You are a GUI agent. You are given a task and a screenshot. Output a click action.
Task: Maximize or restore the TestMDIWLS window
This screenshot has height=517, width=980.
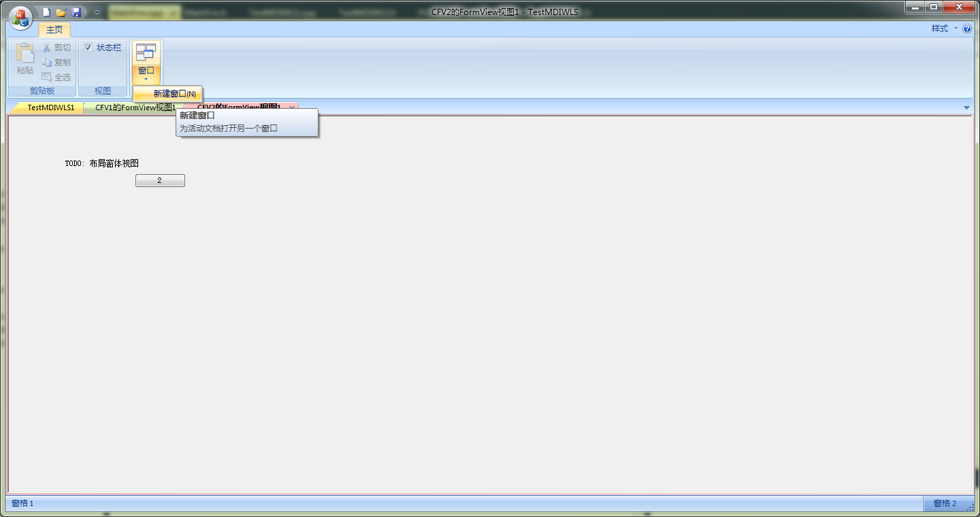[x=934, y=7]
